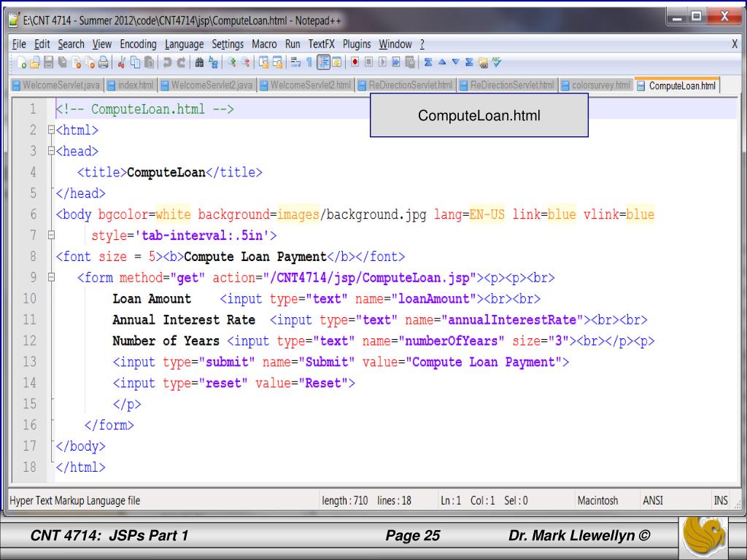The image size is (747, 560).
Task: Open the Language menu
Action: [184, 44]
